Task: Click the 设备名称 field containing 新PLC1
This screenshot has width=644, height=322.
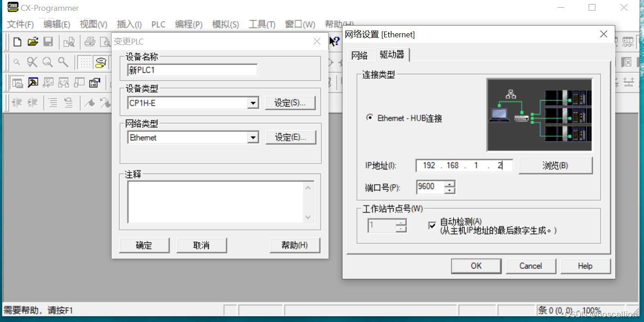Action: tap(192, 70)
